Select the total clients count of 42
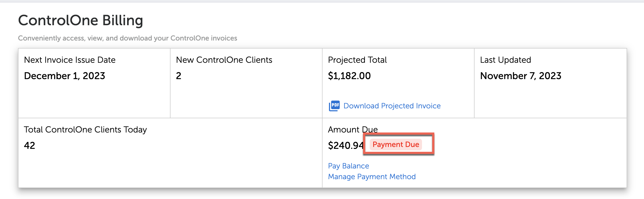Image resolution: width=644 pixels, height=199 pixels. click(29, 146)
